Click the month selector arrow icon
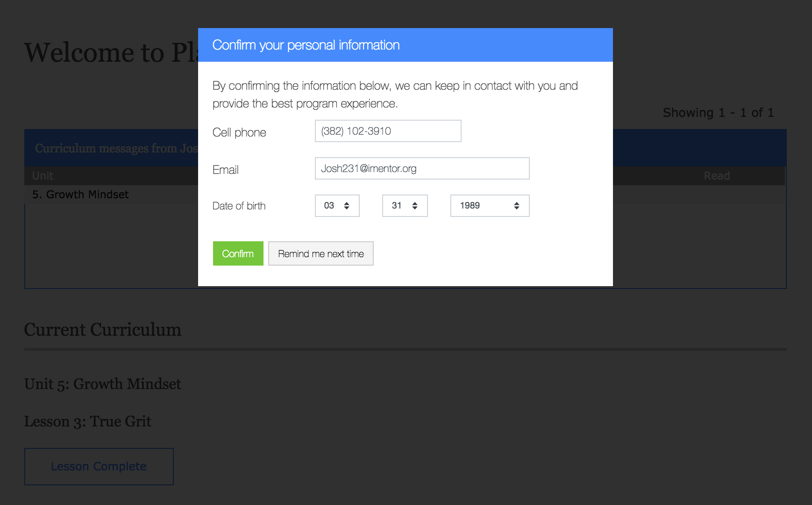 coord(347,206)
